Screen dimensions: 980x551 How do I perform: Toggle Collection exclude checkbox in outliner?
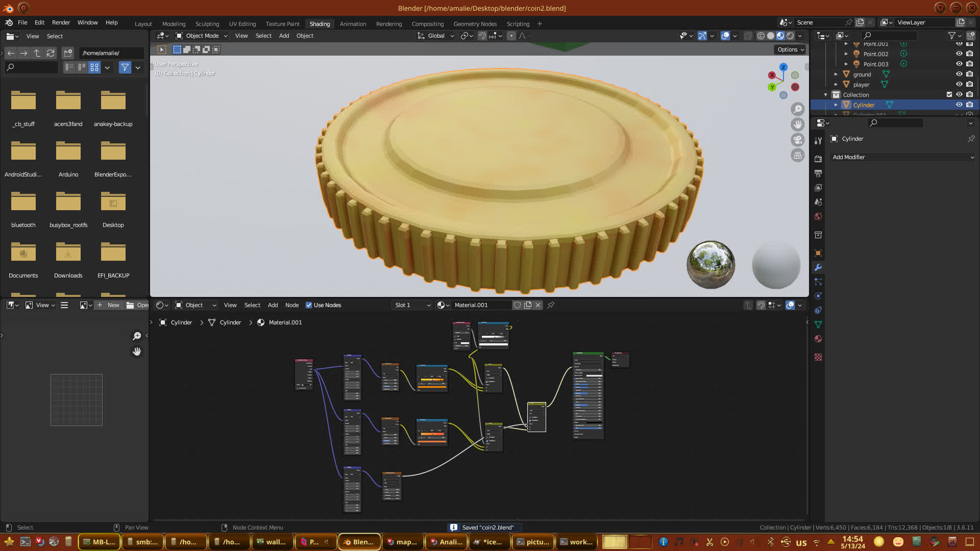[x=949, y=95]
